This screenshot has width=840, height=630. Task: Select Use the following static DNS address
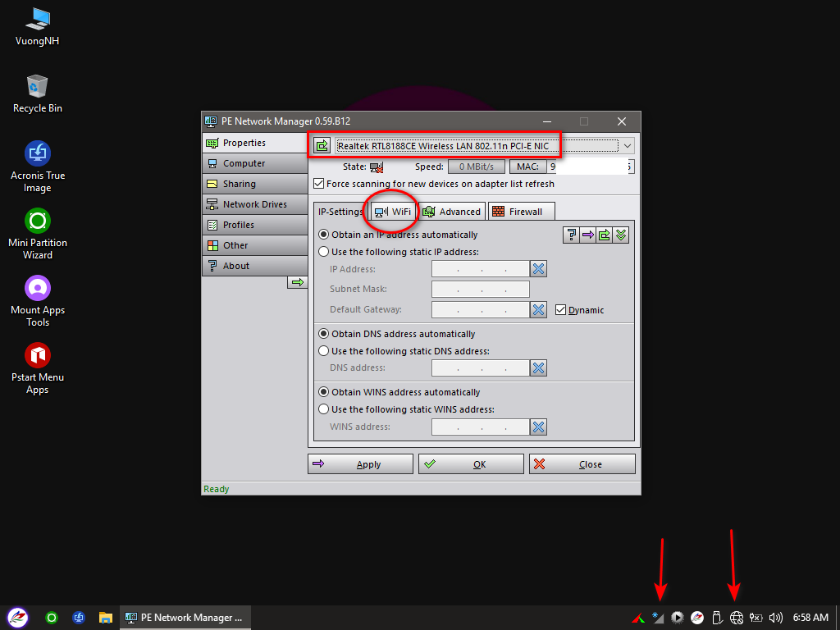323,351
